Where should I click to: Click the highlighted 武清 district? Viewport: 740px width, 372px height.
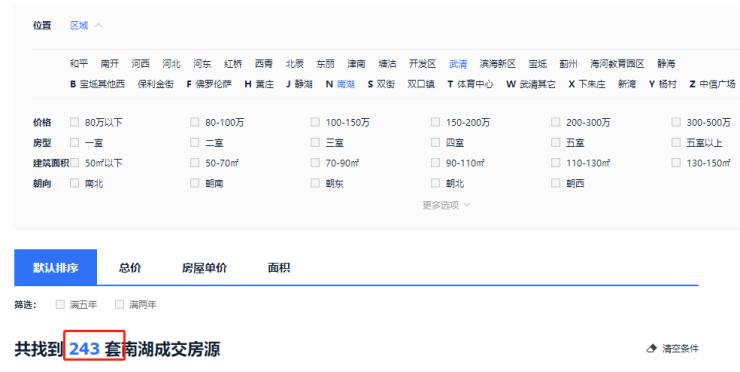pyautogui.click(x=458, y=64)
